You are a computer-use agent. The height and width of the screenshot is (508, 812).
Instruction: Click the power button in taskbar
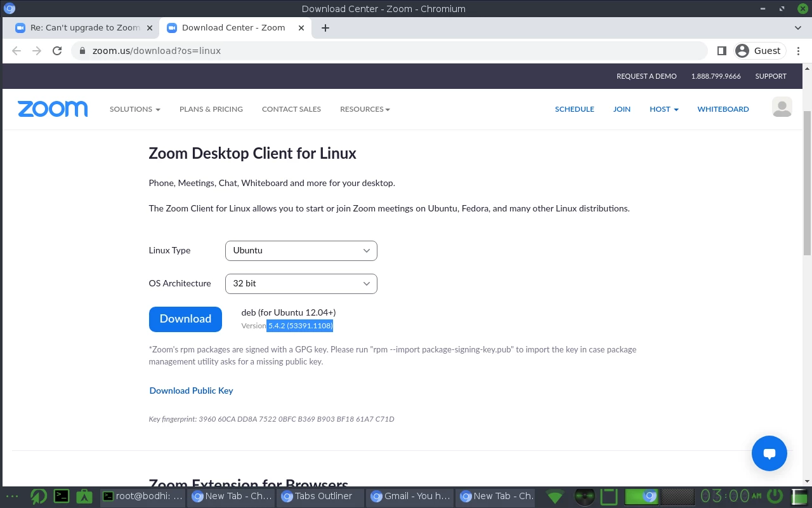point(775,496)
